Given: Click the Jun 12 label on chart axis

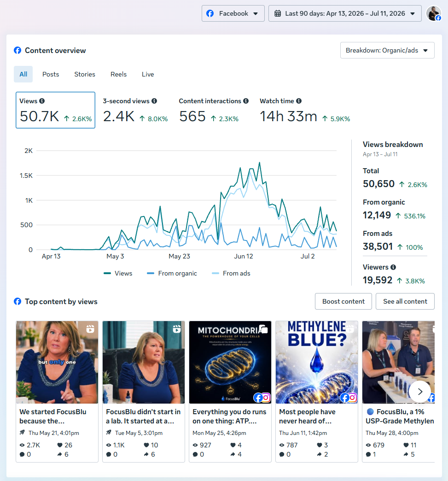Looking at the screenshot, I should tap(244, 257).
